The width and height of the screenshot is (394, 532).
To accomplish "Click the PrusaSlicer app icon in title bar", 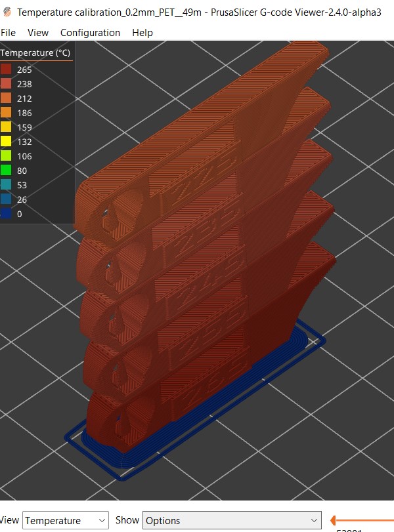I will pyautogui.click(x=7, y=12).
